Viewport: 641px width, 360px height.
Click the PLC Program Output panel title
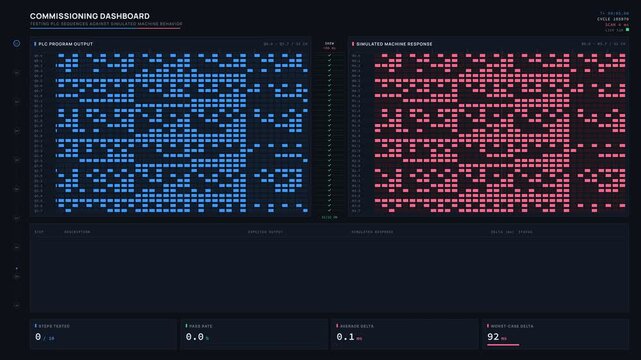pos(65,44)
